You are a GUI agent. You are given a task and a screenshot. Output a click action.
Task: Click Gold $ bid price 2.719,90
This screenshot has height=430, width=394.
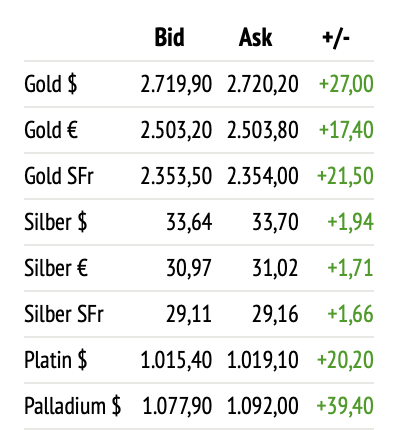[x=176, y=84]
